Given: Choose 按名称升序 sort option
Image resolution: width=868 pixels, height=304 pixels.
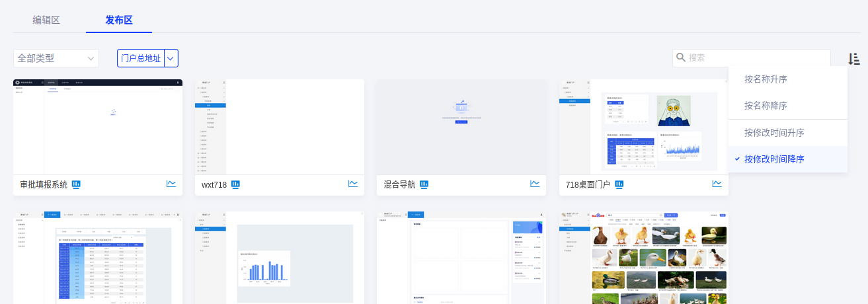Looking at the screenshot, I should coord(766,79).
